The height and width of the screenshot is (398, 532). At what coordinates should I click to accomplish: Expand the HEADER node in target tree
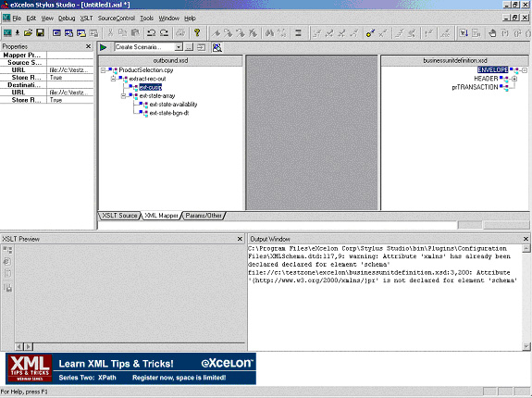[x=514, y=79]
